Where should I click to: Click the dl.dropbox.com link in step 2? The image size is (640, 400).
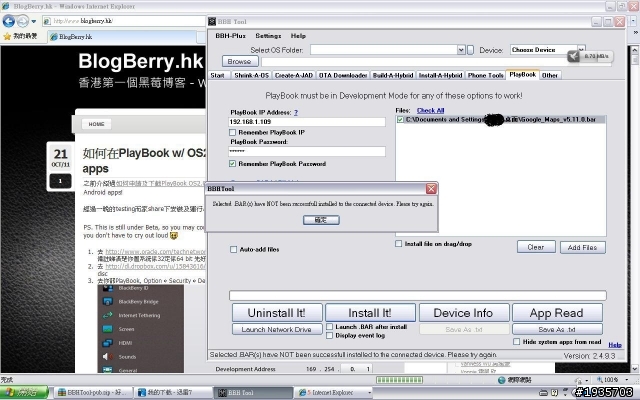click(155, 266)
